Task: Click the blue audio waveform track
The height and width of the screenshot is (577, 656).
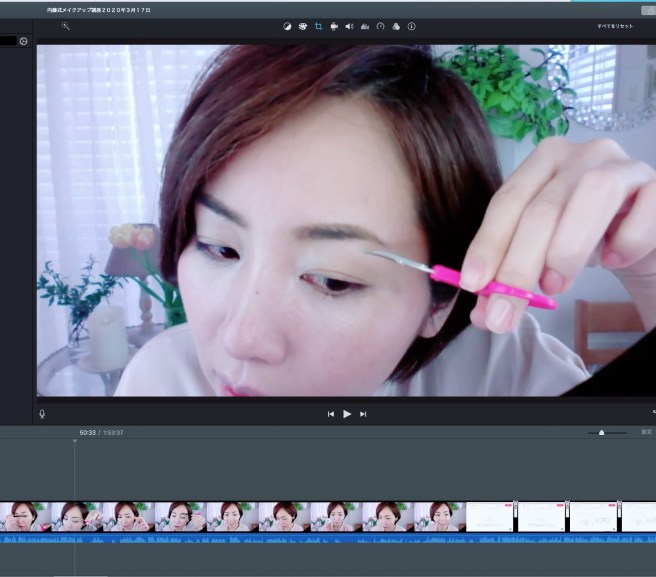Action: pyautogui.click(x=300, y=538)
